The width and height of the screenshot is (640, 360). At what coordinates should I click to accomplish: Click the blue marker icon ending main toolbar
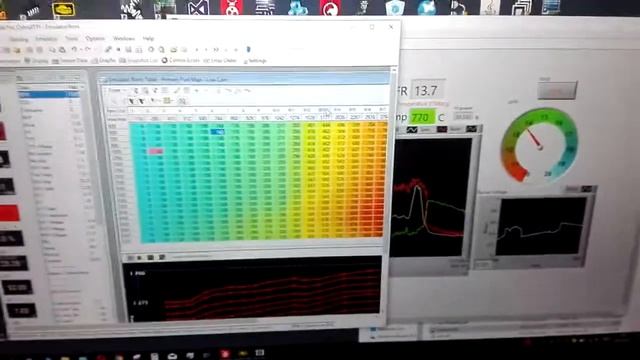[x=248, y=49]
